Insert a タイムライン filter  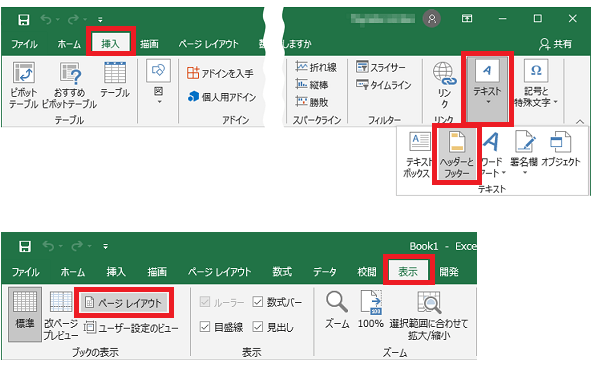(384, 85)
